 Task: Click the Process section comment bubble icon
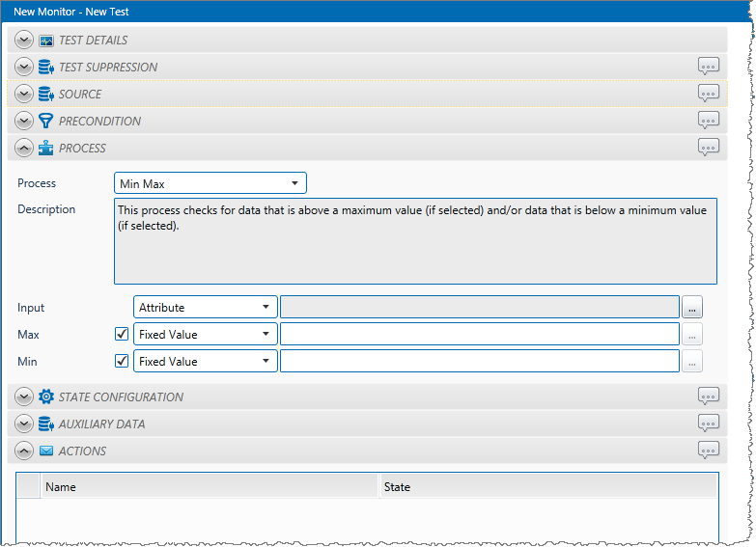pyautogui.click(x=709, y=148)
